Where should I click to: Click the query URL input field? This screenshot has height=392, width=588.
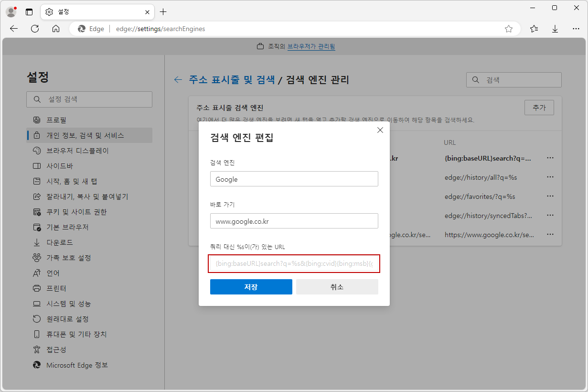coord(294,263)
